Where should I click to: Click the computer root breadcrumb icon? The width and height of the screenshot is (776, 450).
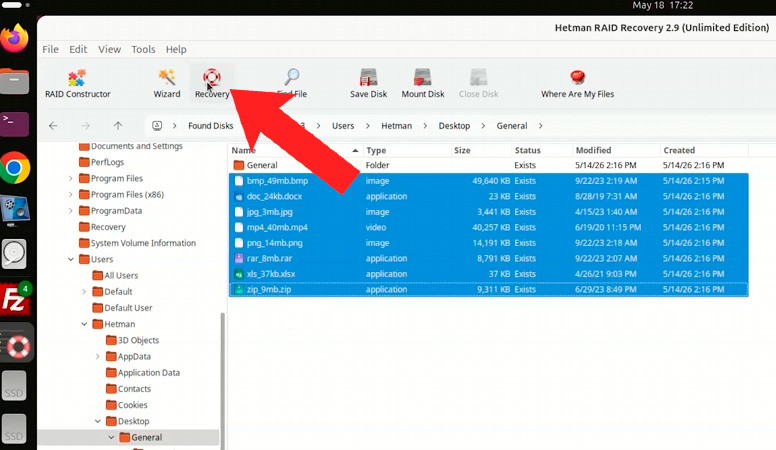[157, 126]
